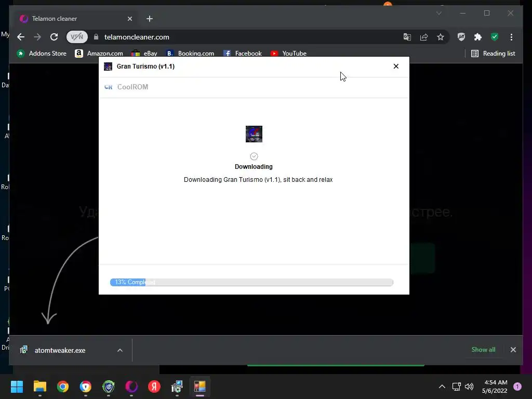Open the atomtweaker.exe download item
The height and width of the screenshot is (399, 532).
pyautogui.click(x=60, y=350)
